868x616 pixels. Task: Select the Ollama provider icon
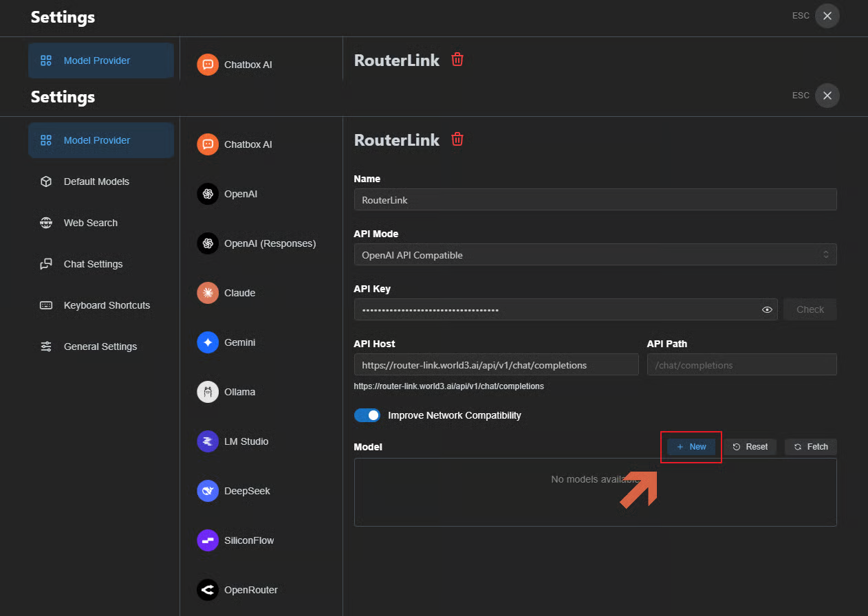[208, 392]
